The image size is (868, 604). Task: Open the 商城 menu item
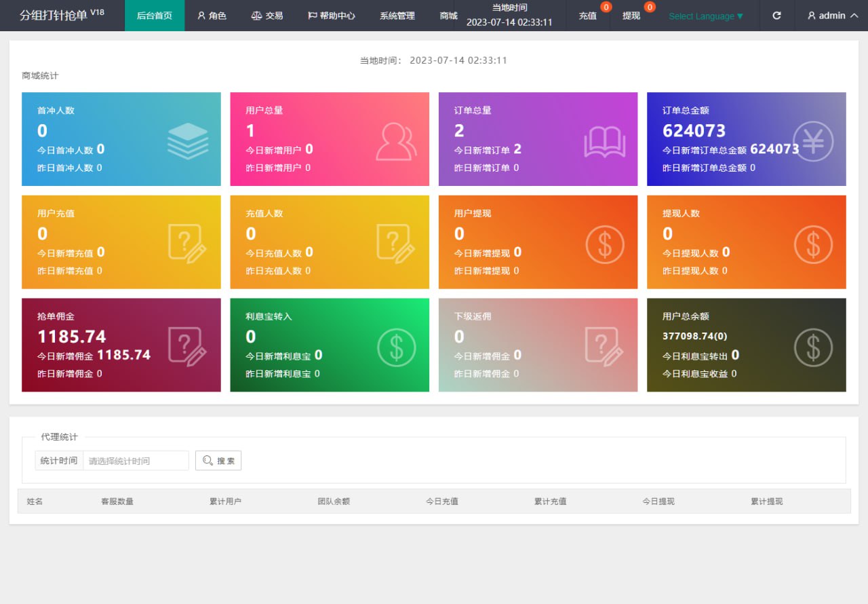tap(448, 16)
